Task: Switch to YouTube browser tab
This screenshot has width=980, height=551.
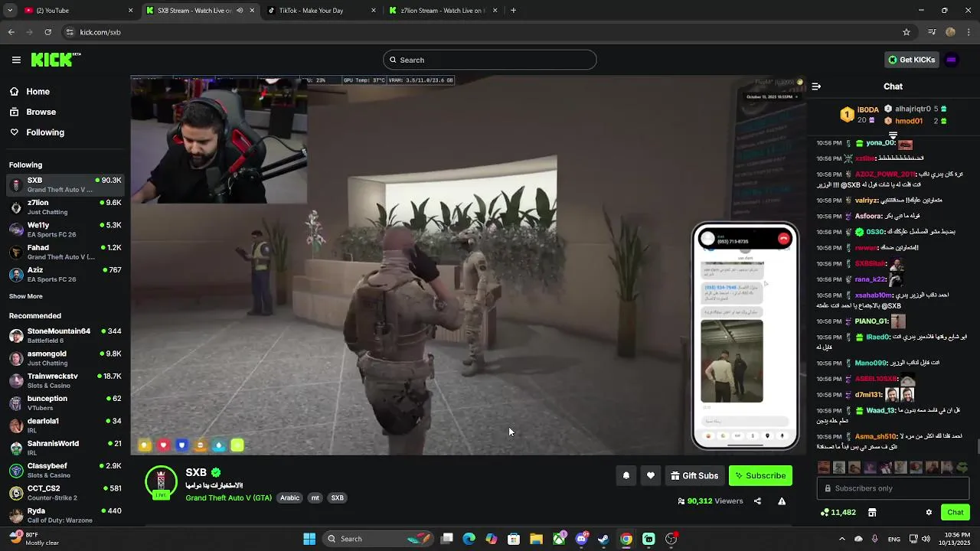Action: (x=77, y=11)
